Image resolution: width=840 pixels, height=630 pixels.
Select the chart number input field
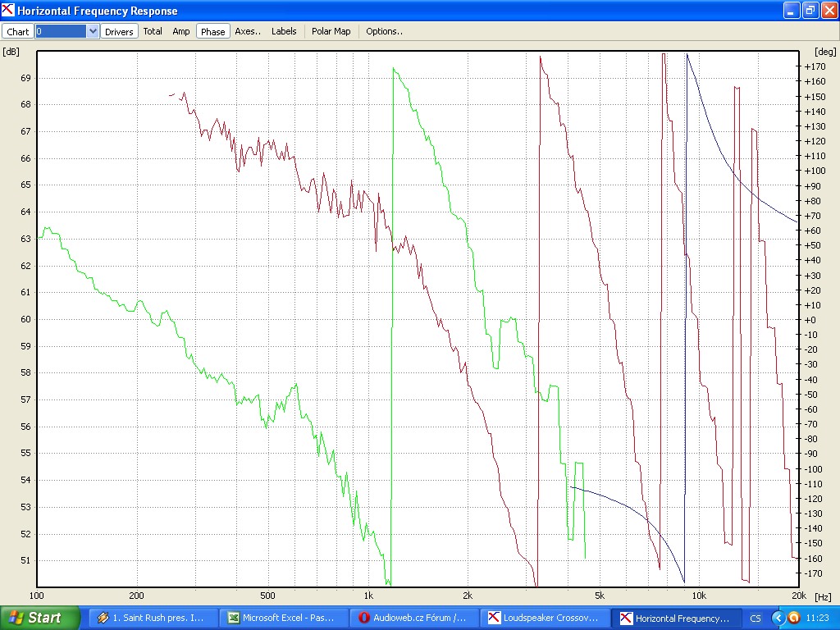pos(61,31)
